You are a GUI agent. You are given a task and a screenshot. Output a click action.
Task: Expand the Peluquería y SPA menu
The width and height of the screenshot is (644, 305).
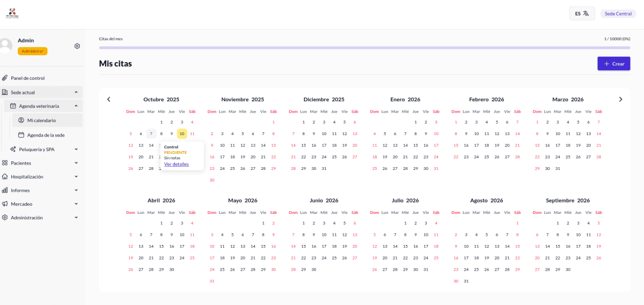[76, 150]
